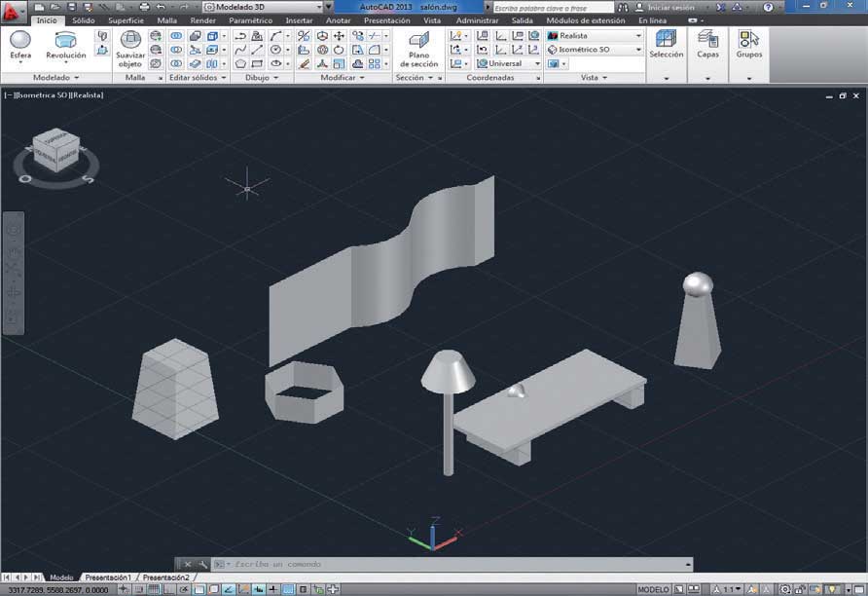Image resolution: width=868 pixels, height=596 pixels.
Task: Select the Polygon tool in Dibujo panel
Action: pos(240,63)
